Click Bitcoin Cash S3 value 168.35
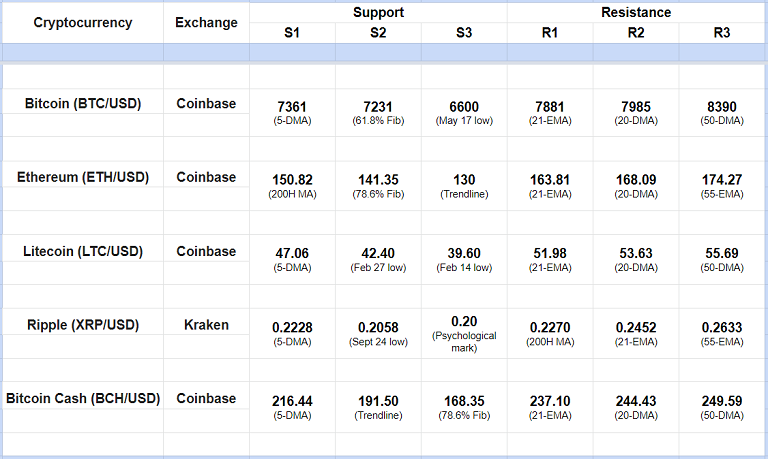 click(x=464, y=401)
